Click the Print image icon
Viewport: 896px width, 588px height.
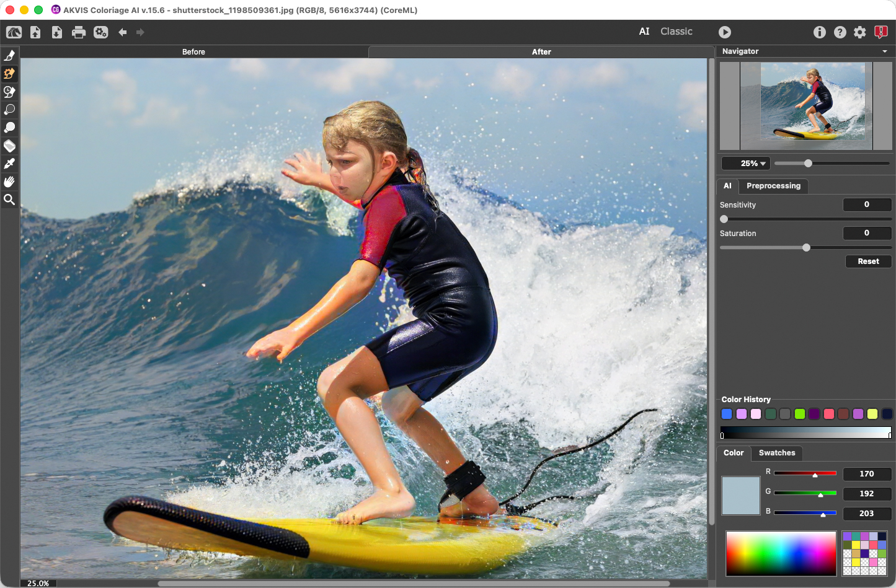[79, 32]
